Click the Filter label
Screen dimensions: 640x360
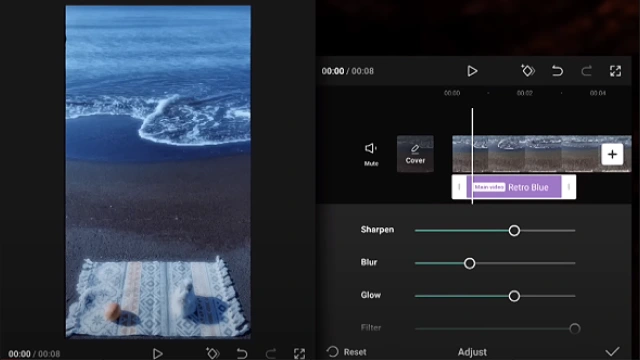[371, 328]
